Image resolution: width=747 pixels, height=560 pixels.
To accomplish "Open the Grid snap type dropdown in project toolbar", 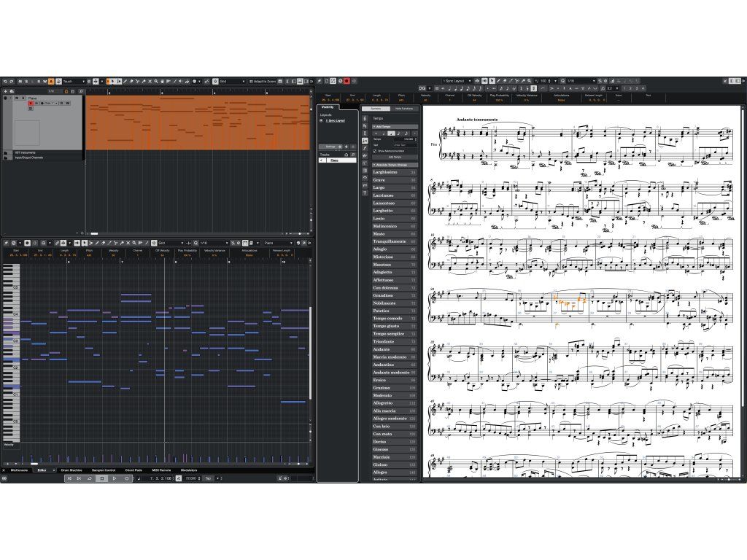I will tap(230, 81).
